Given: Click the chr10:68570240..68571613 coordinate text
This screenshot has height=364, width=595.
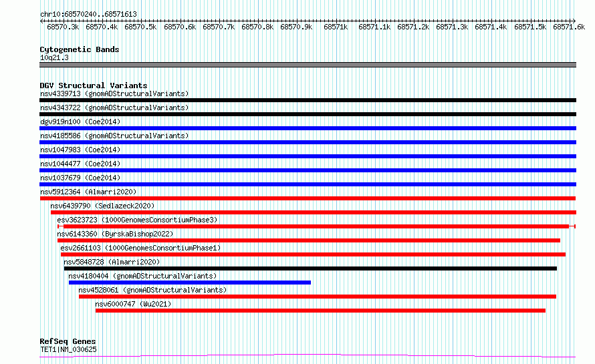Looking at the screenshot, I should pos(88,15).
